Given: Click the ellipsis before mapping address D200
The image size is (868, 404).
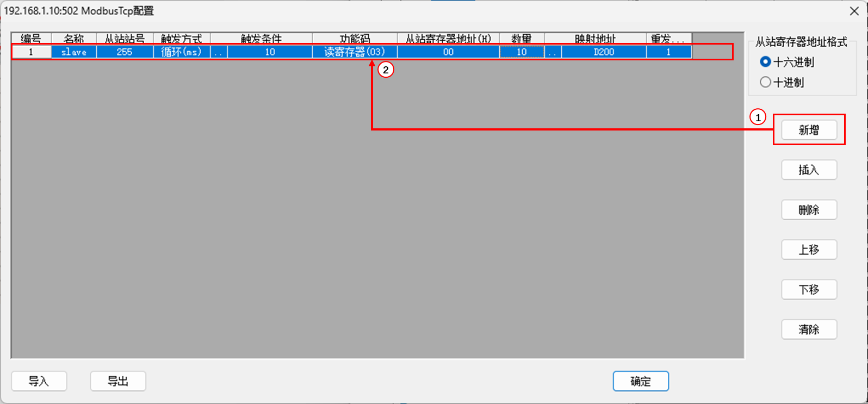Looking at the screenshot, I should [x=553, y=52].
